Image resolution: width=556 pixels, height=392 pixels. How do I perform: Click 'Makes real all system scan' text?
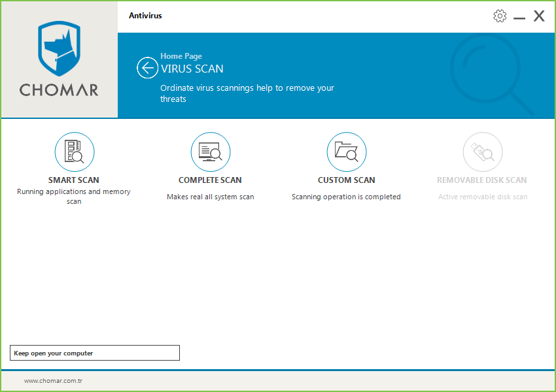tap(211, 197)
